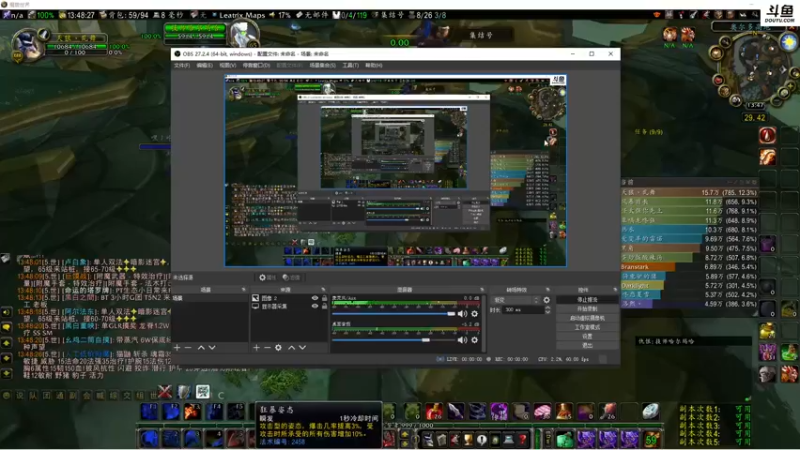
Task: Move selected source up in Sources dock
Action: coord(291,347)
